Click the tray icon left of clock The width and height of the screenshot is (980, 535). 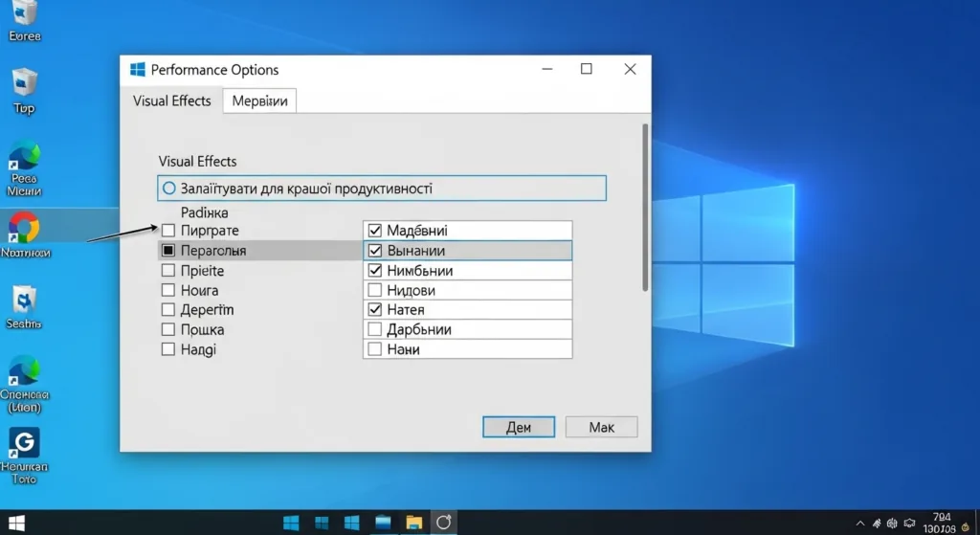(x=909, y=524)
